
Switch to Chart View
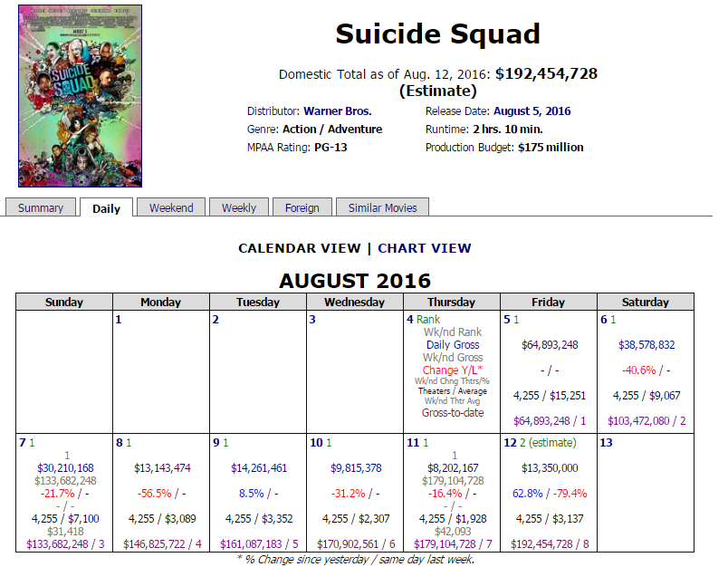(425, 248)
